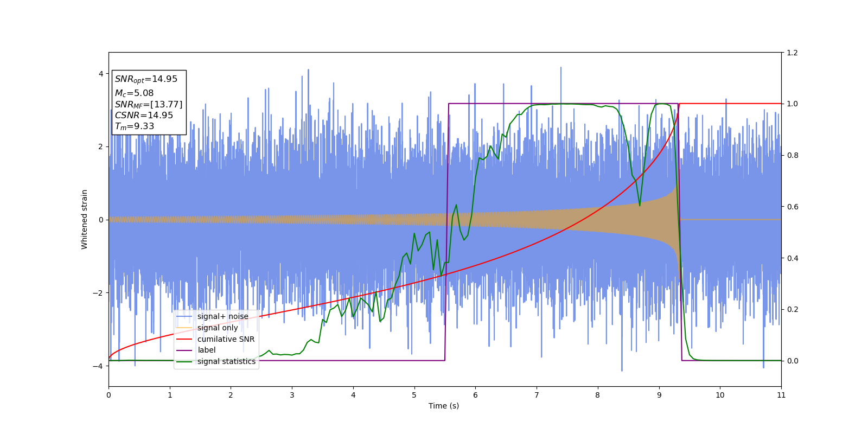The width and height of the screenshot is (868, 434).
Task: Click left y-axis tick label 2
Action: [101, 146]
